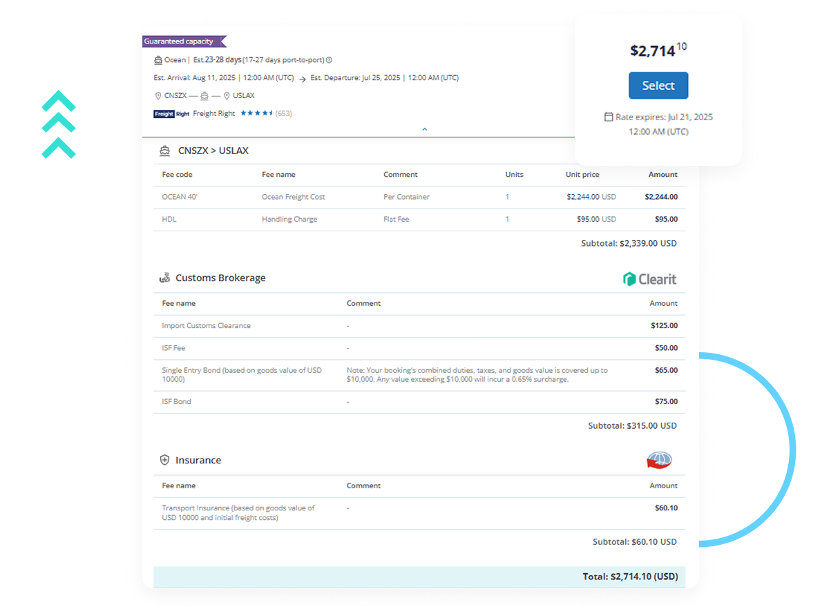Click the calendar icon beside Rate expires
This screenshot has height=616, width=840.
point(609,117)
